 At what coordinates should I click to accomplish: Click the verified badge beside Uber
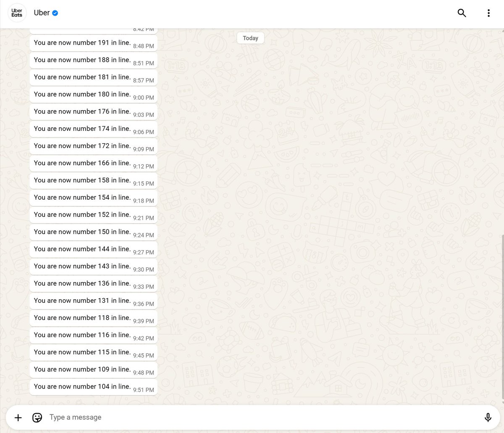click(55, 13)
